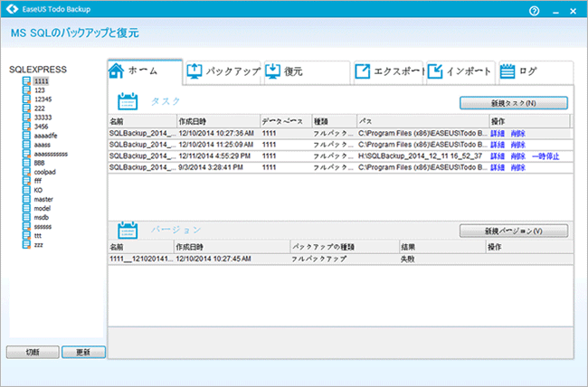This screenshot has width=588, height=387.
Task: Click the database icon beside 3456
Action: pyautogui.click(x=26, y=127)
